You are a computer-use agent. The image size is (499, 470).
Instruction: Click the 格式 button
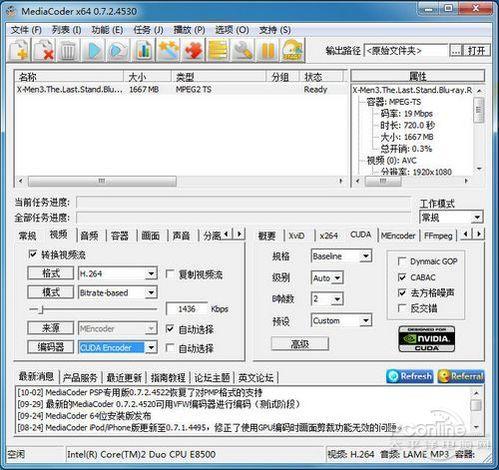(x=51, y=273)
